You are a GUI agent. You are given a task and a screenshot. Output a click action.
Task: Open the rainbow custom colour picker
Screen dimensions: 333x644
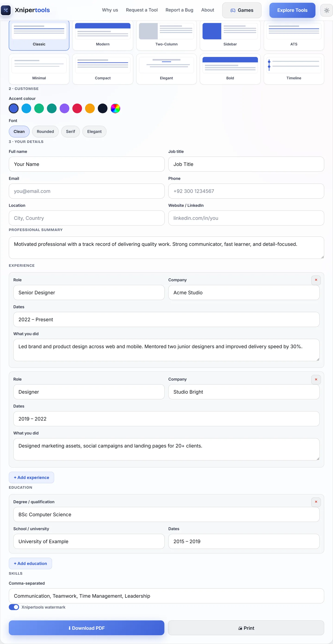point(115,108)
